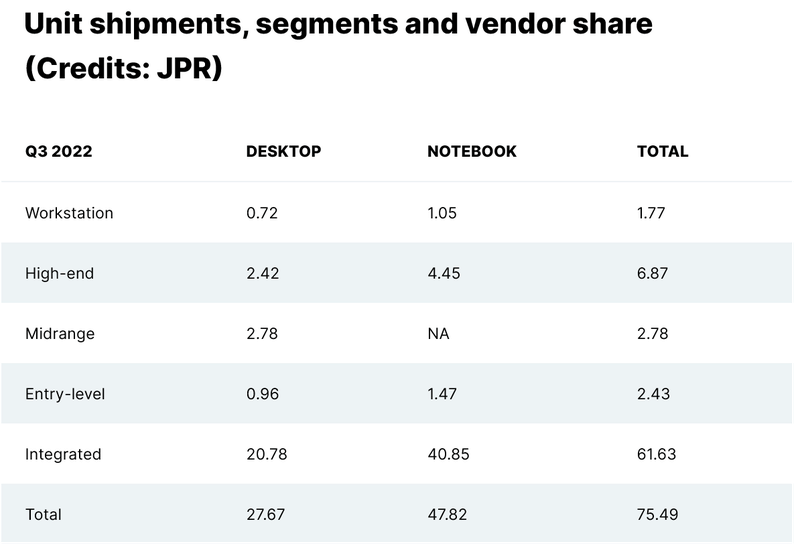Click Integrated desktop value 20.78

click(266, 454)
